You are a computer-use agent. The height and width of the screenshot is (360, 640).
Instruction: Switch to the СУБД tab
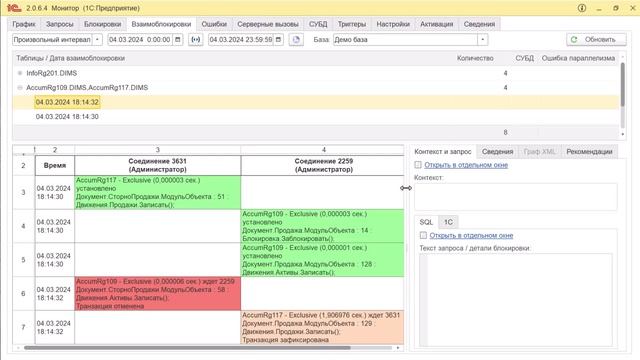pyautogui.click(x=318, y=24)
